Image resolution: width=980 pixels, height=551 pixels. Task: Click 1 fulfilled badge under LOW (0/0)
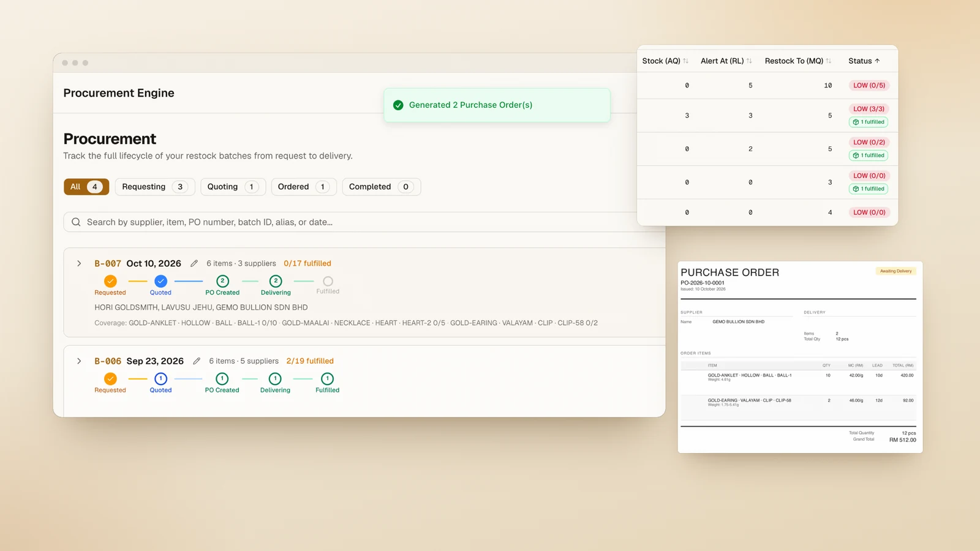pyautogui.click(x=869, y=189)
